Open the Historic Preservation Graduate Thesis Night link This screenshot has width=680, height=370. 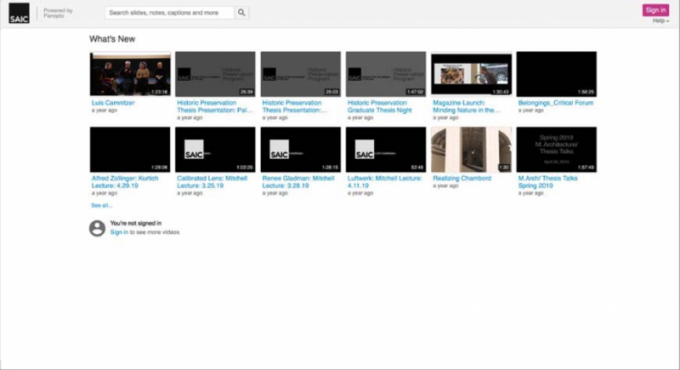[379, 106]
